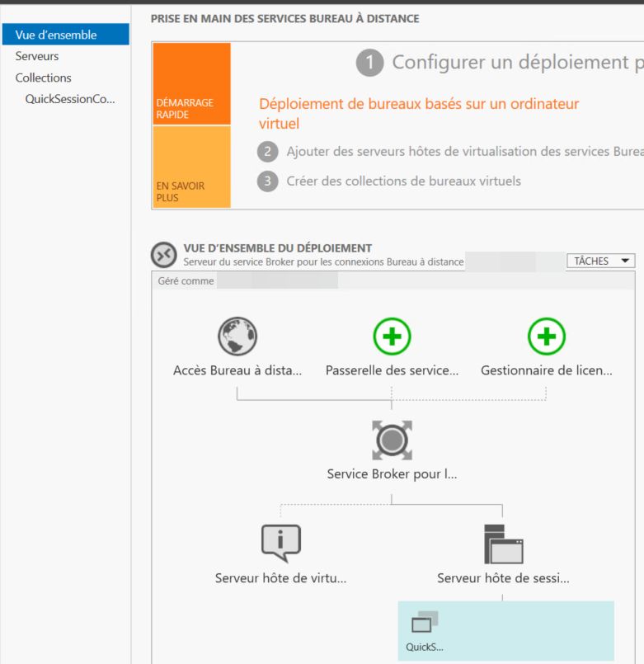The height and width of the screenshot is (664, 644).
Task: Click Configurer un déploiement heading link
Action: (x=518, y=63)
